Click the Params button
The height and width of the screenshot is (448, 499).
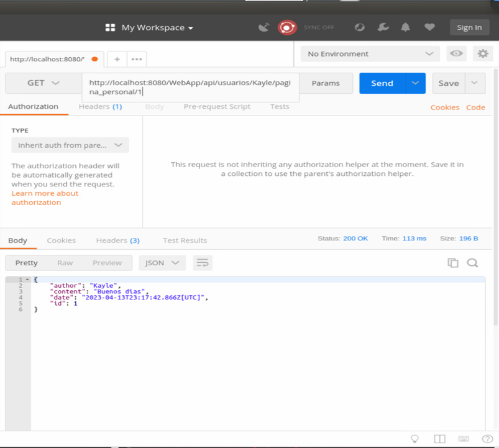[326, 83]
